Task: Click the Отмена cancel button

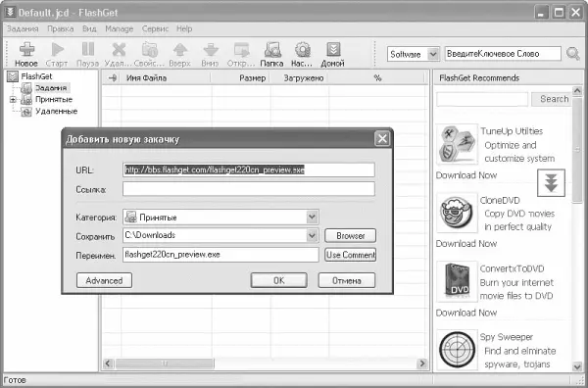Action: [347, 280]
